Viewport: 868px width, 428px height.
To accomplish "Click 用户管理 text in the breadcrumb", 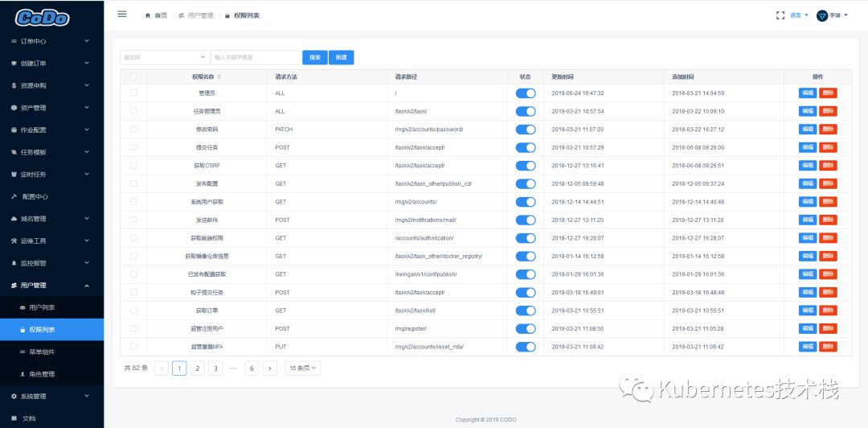I will pos(200,15).
